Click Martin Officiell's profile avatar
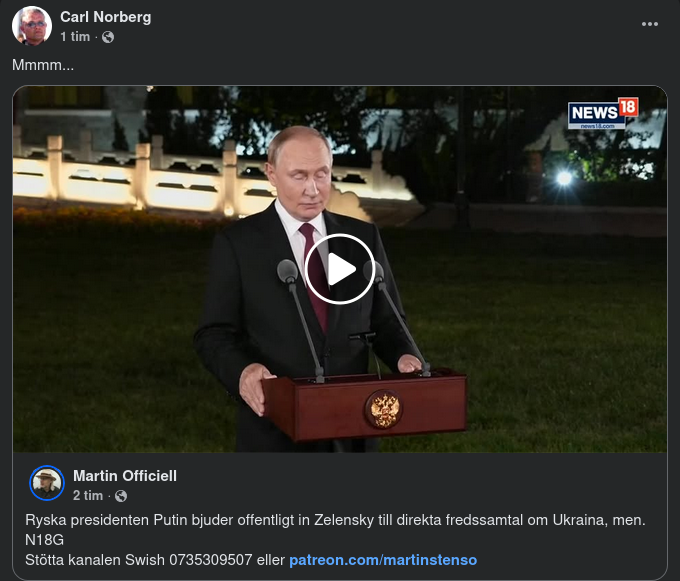This screenshot has width=680, height=581. tap(47, 483)
